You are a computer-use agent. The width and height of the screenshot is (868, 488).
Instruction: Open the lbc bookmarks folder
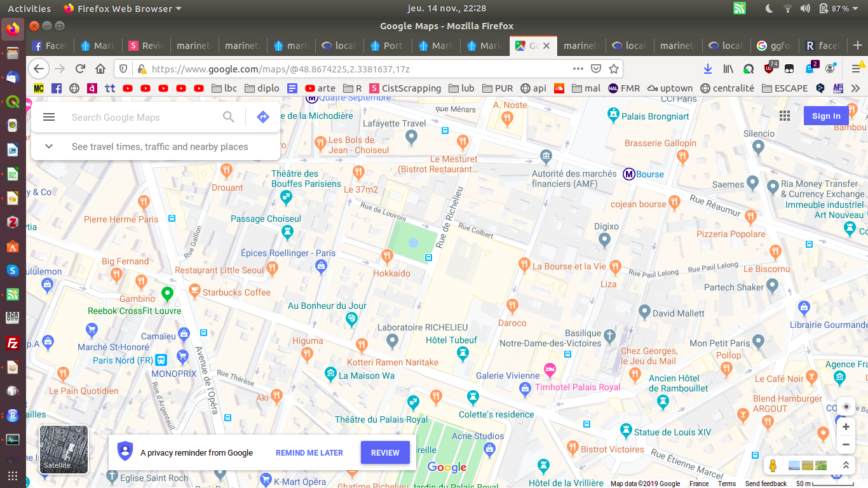[x=224, y=88]
